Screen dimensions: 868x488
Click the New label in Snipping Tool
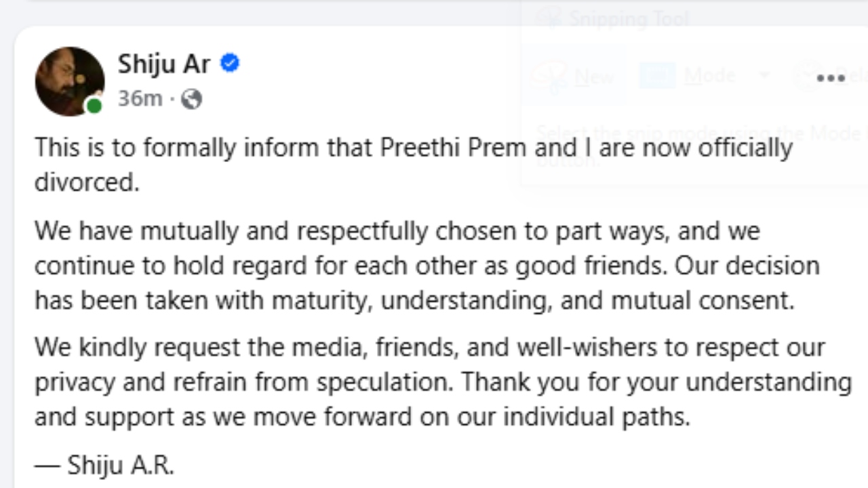(594, 76)
